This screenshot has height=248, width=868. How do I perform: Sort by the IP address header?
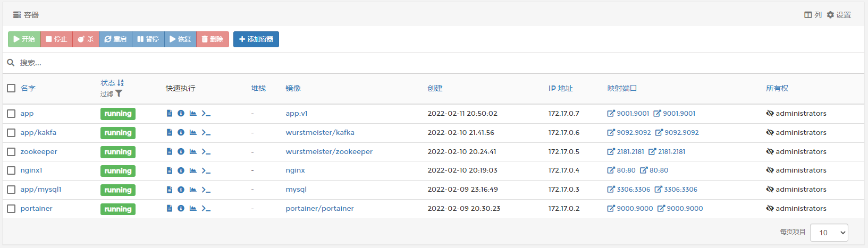[560, 88]
